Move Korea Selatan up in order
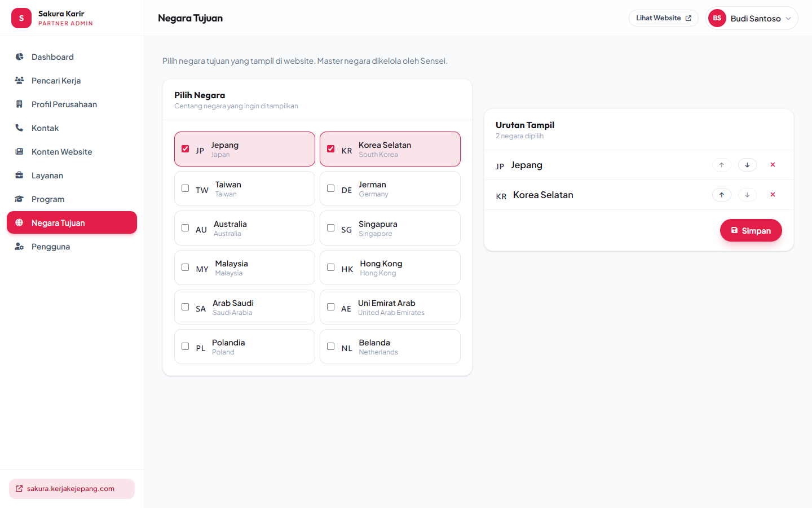The width and height of the screenshot is (812, 508). click(722, 195)
